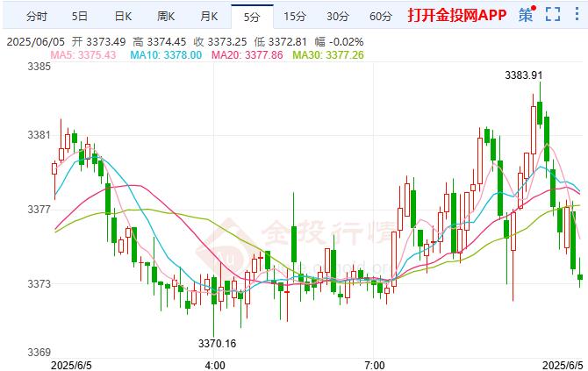This screenshot has height=371, width=588.
Task: Click the MA20 indicator label
Action: click(x=247, y=55)
